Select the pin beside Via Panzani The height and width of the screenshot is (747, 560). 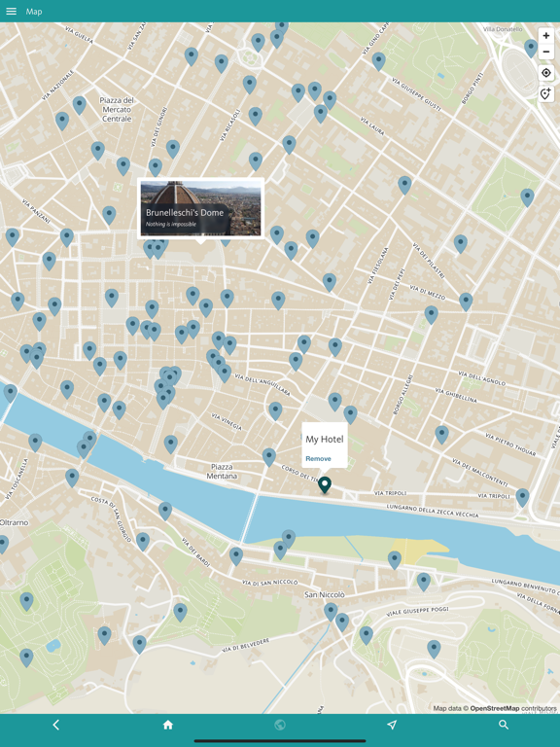pos(67,236)
